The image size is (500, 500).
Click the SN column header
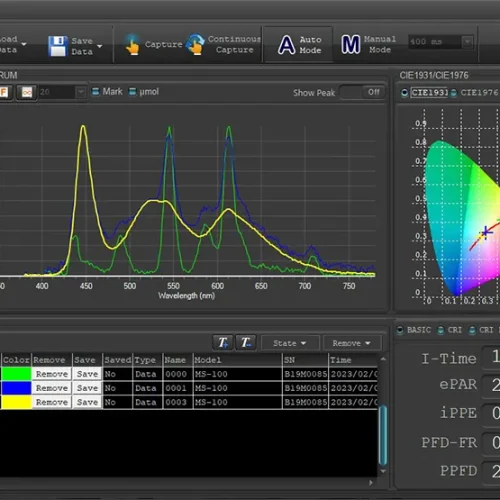click(305, 360)
